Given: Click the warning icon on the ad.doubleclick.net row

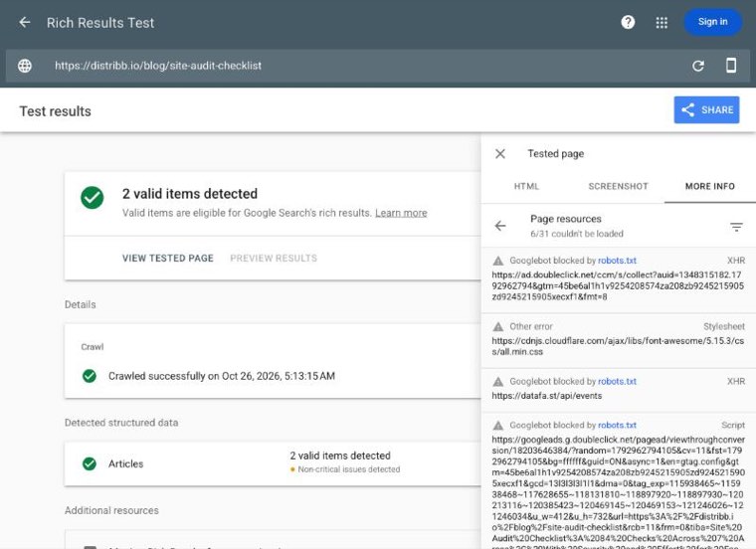Looking at the screenshot, I should (x=498, y=261).
